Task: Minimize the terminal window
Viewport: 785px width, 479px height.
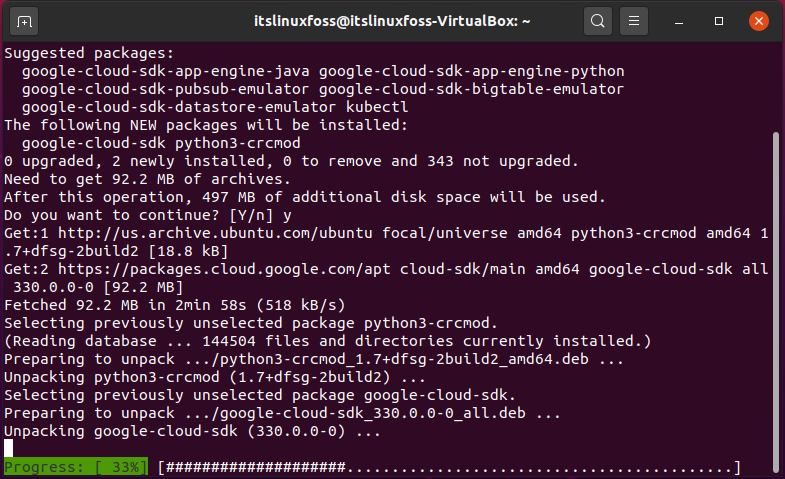Action: coord(679,22)
